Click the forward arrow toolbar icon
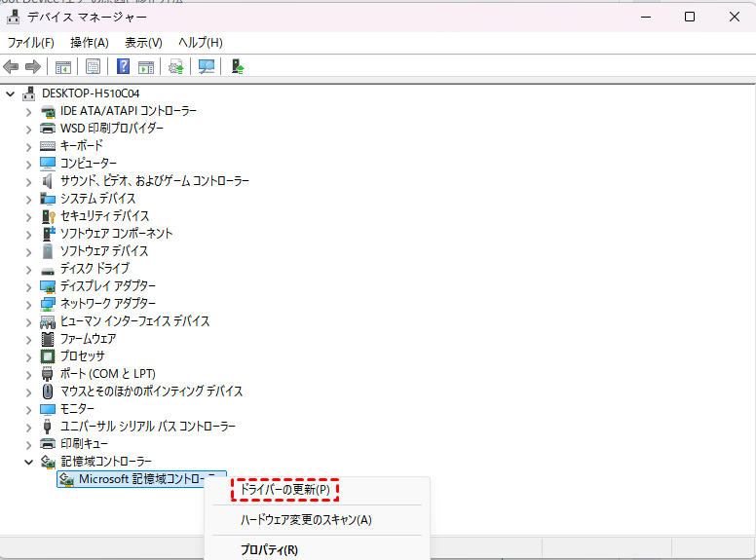 [32, 66]
